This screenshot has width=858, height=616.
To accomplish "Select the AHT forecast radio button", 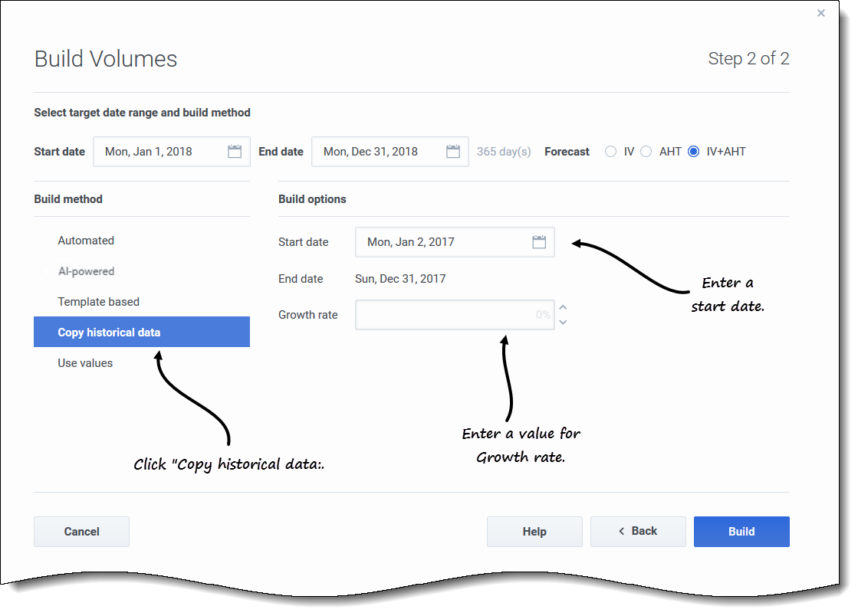I will pos(646,152).
